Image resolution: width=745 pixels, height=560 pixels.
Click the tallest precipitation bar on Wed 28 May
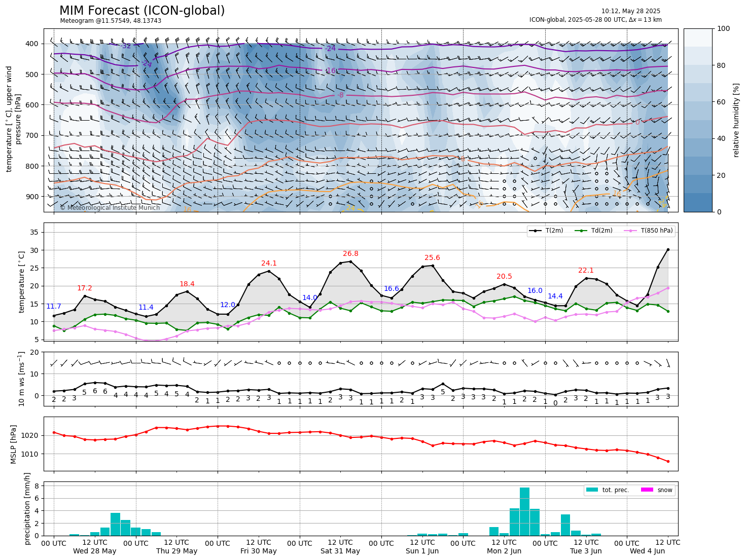[x=115, y=524]
